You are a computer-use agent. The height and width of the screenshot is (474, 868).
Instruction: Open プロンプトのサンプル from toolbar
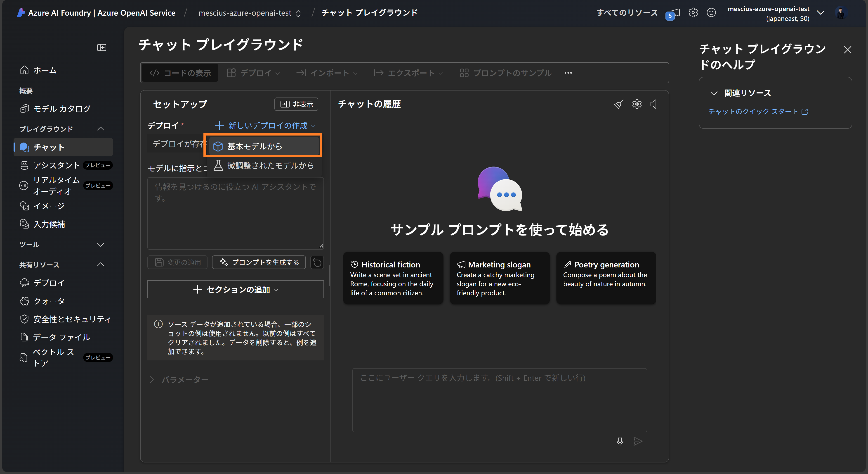[505, 73]
